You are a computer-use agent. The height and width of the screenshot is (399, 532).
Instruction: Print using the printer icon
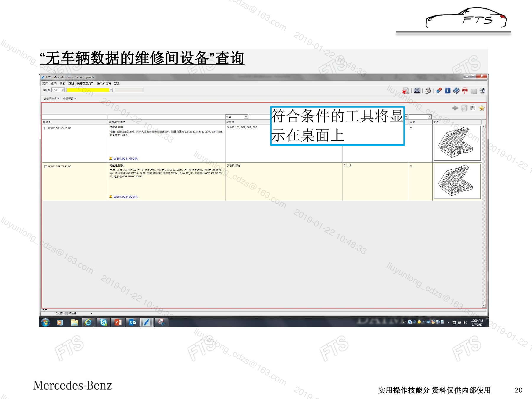pyautogui.click(x=428, y=91)
